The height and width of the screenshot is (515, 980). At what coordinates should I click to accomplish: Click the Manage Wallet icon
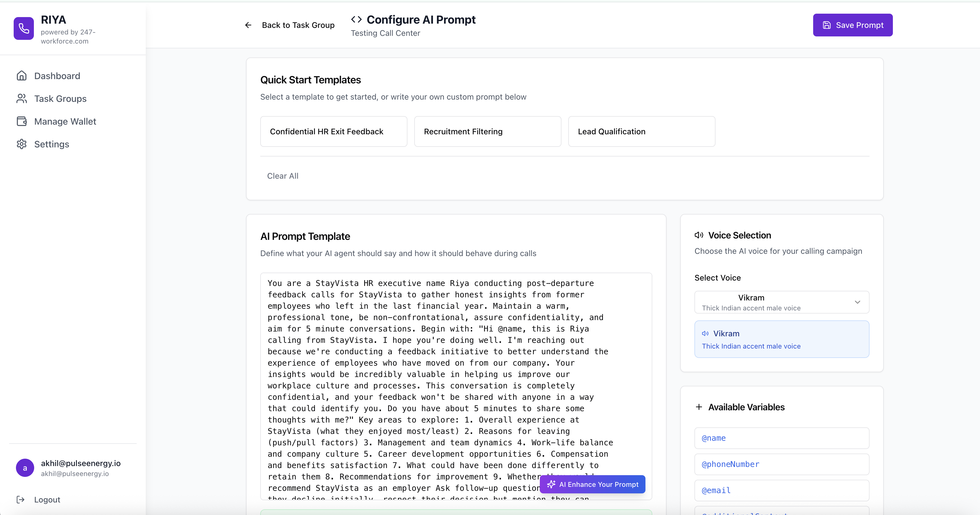22,121
